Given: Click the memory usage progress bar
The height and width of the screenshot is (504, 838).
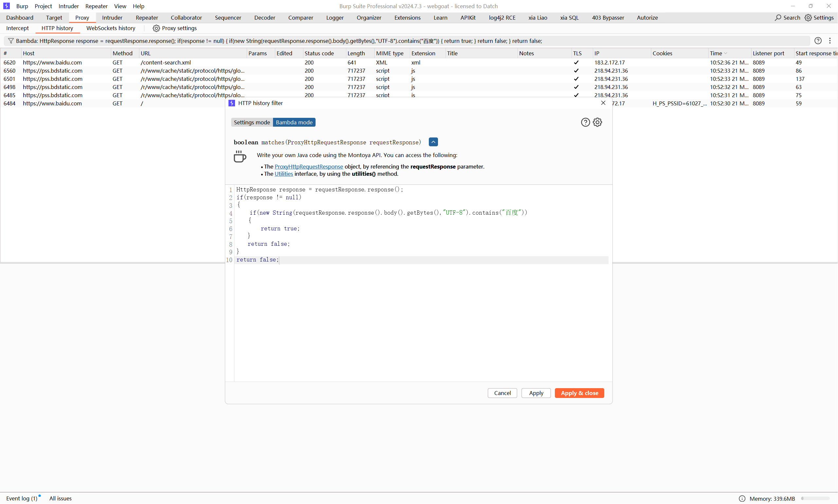Looking at the screenshot, I should (x=816, y=498).
